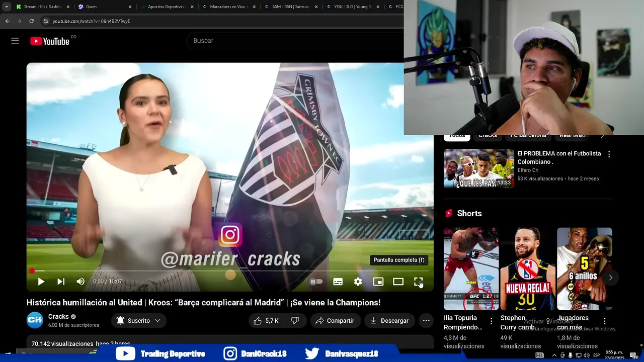Switch to the Stream - Kick Dashboard tab
Screen dimensions: 644x362
pyautogui.click(x=42, y=7)
